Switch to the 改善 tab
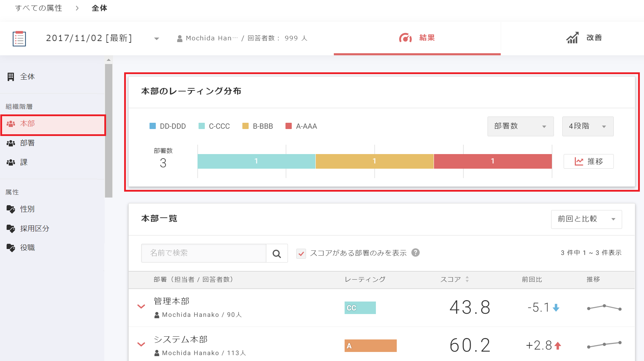 pyautogui.click(x=584, y=38)
